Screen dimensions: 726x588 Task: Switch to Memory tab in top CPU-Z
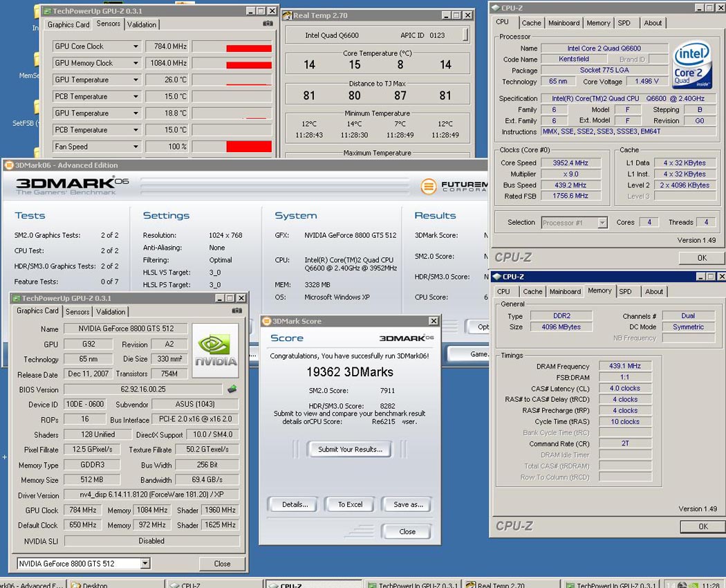point(598,23)
